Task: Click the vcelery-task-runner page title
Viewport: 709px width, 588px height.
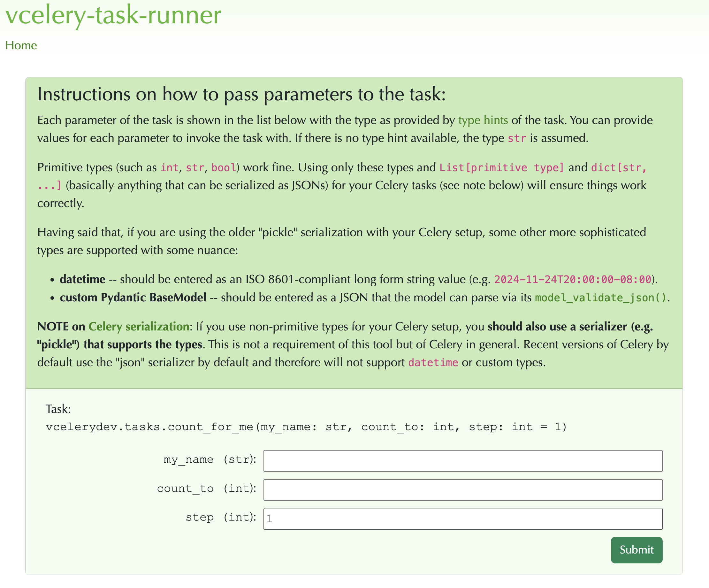Action: point(113,16)
